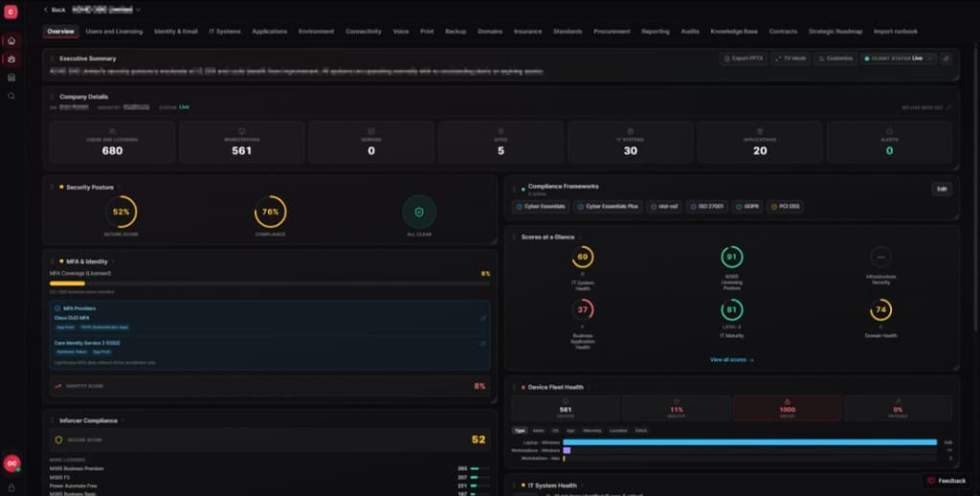
Task: Click the Infrastructure Security empty score ring
Action: (880, 257)
